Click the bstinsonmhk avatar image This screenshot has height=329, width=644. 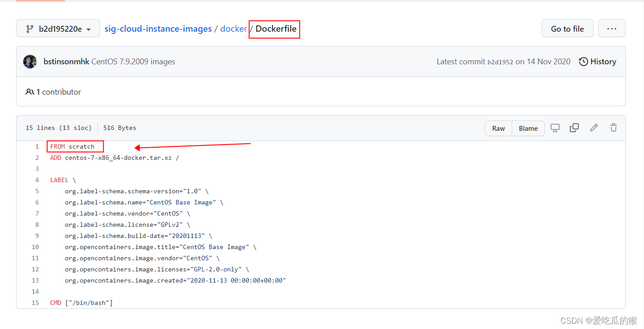tap(30, 62)
